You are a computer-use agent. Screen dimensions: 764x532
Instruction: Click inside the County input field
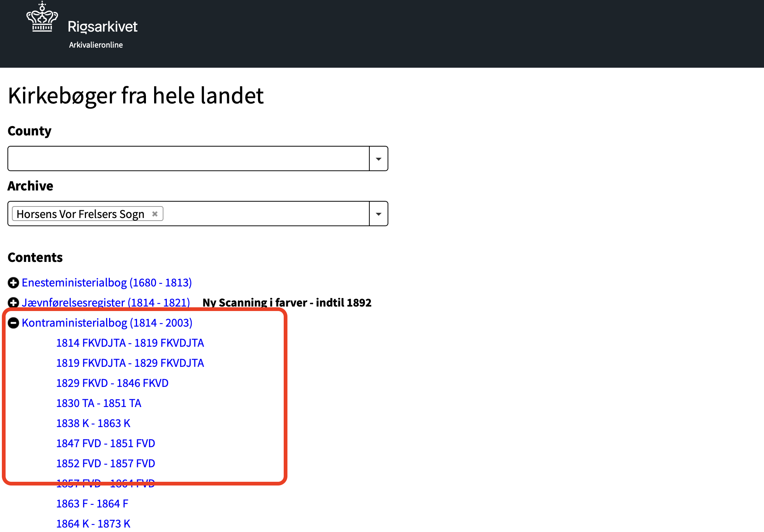point(186,158)
